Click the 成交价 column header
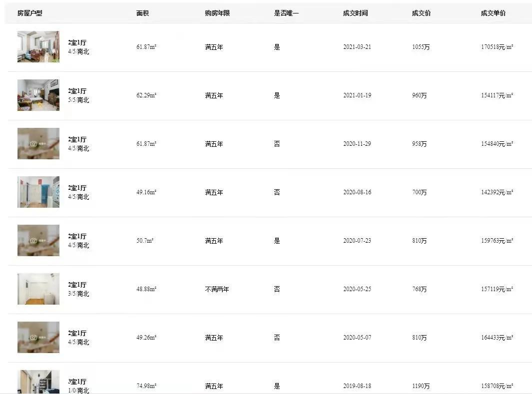 pos(421,13)
